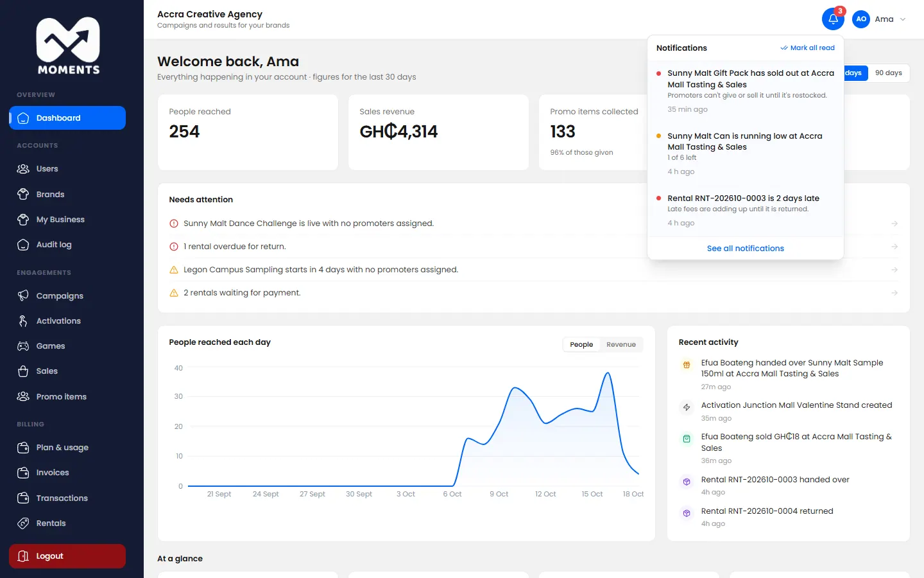Click the Invoices sidebar icon

tap(23, 473)
